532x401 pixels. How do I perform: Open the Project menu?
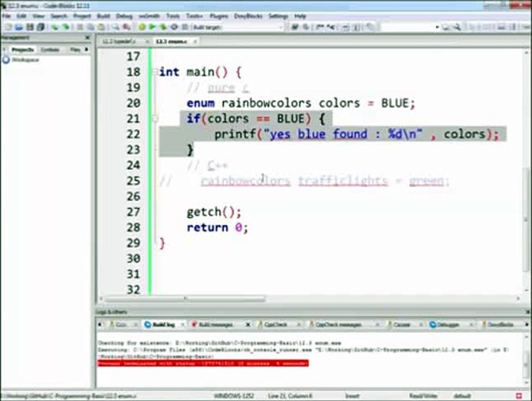[x=82, y=16]
